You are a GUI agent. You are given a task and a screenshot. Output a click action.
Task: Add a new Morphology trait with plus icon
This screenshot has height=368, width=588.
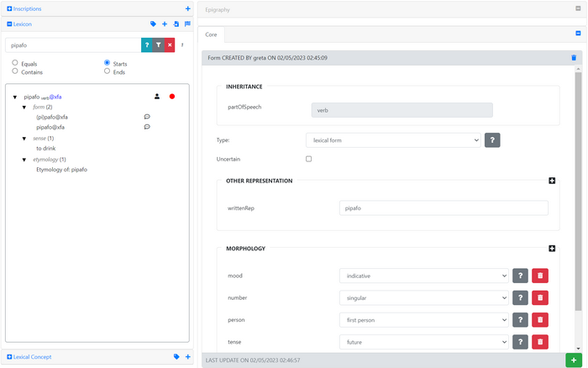coord(552,249)
